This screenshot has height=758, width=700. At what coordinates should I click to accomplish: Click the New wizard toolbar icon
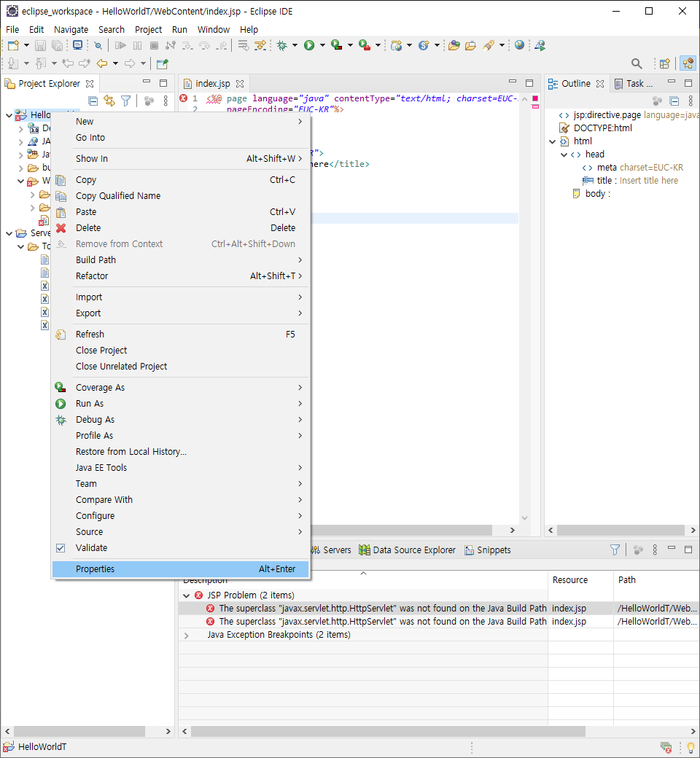(13, 45)
